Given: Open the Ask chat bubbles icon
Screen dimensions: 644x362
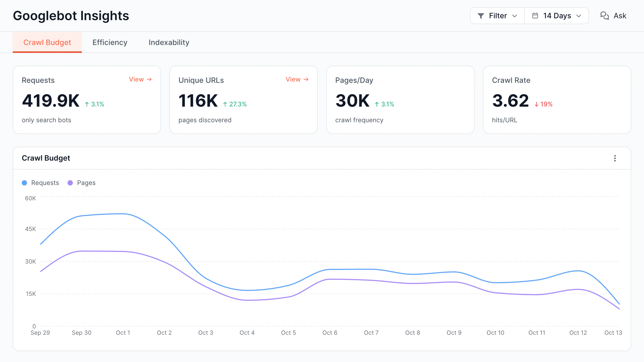Looking at the screenshot, I should click(605, 16).
